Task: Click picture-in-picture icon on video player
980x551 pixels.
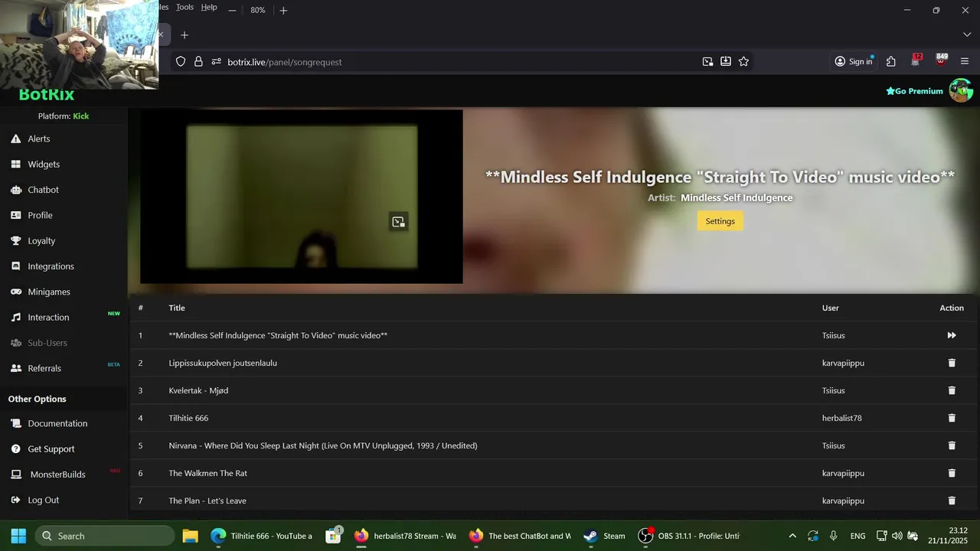Action: 398,222
